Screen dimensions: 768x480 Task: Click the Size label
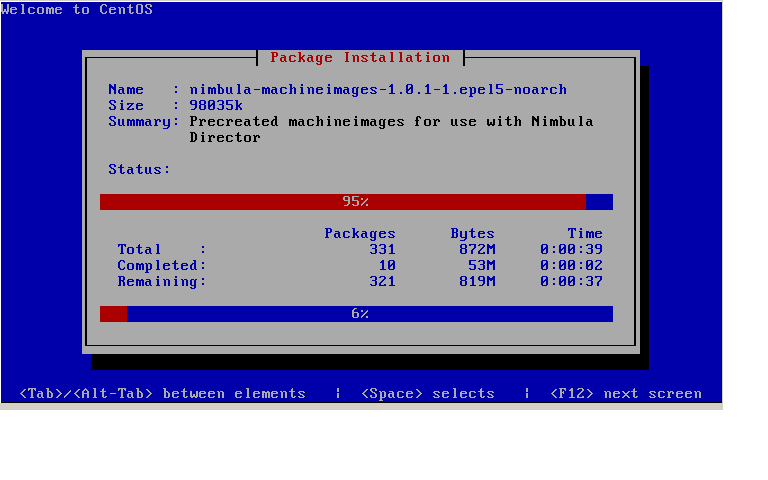point(126,106)
